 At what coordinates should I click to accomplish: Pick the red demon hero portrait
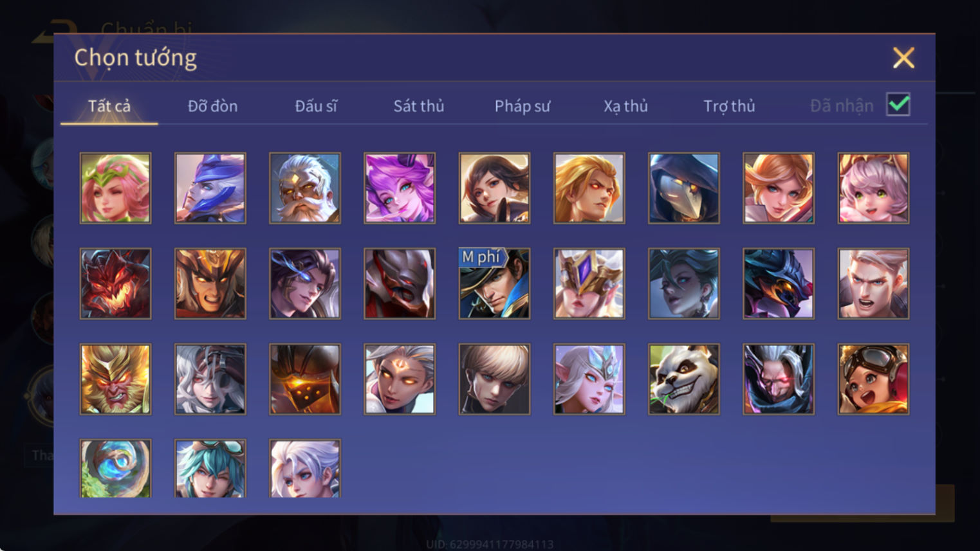pyautogui.click(x=115, y=284)
